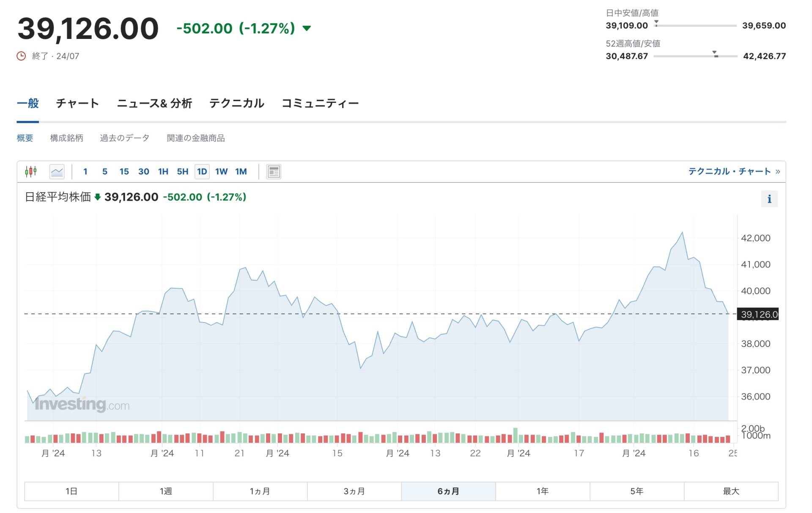Click the red clock icon beside 終了
The width and height of the screenshot is (812, 513).
click(x=21, y=56)
